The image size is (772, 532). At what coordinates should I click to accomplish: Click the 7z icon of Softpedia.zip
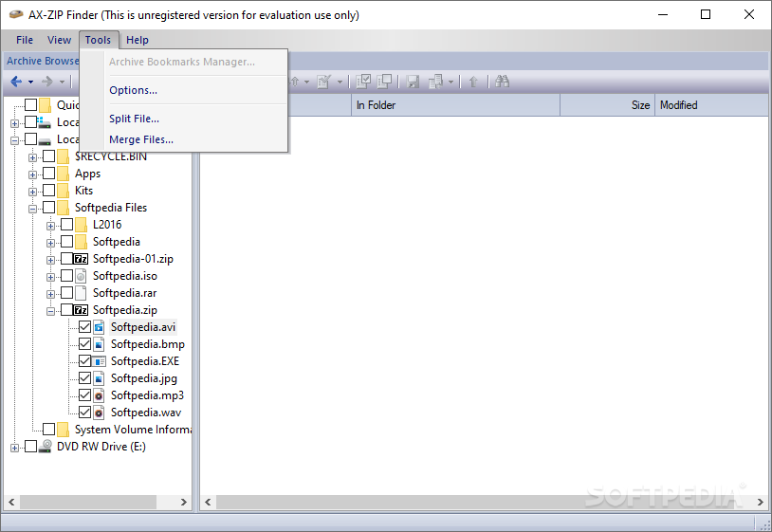click(81, 310)
